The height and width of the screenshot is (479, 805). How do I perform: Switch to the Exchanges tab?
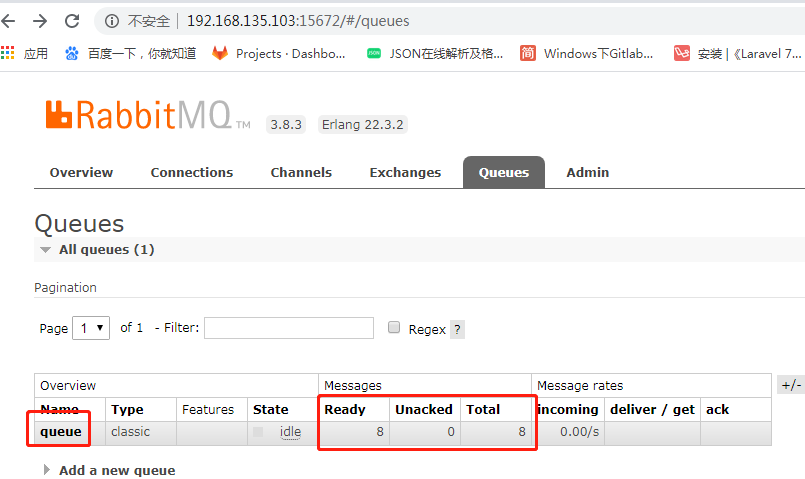coord(405,172)
